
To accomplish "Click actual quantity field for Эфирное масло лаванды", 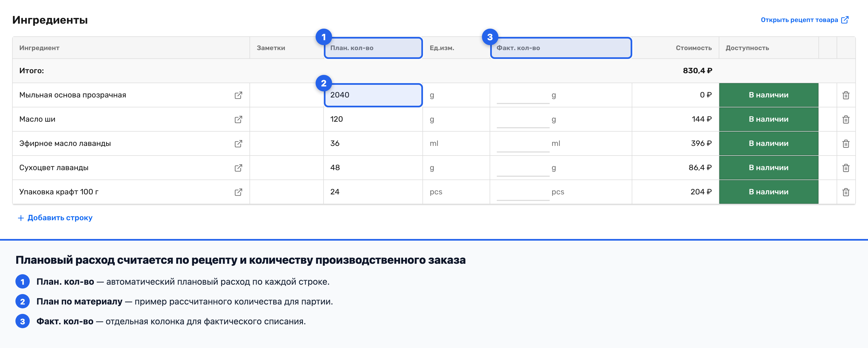I will (x=523, y=144).
